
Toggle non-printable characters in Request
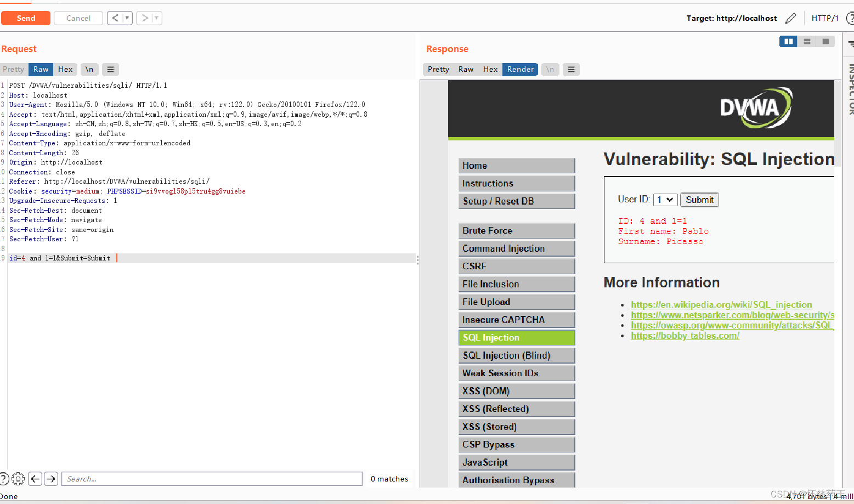pos(89,69)
